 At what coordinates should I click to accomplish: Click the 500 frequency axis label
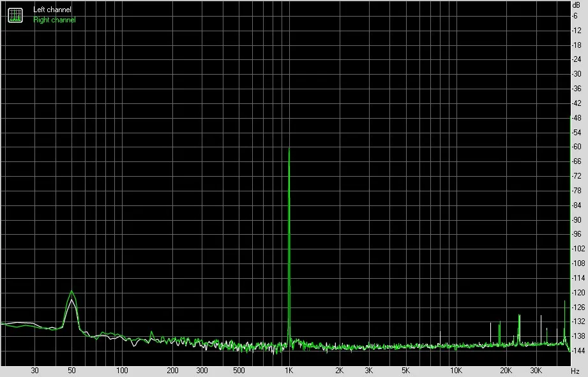(239, 371)
